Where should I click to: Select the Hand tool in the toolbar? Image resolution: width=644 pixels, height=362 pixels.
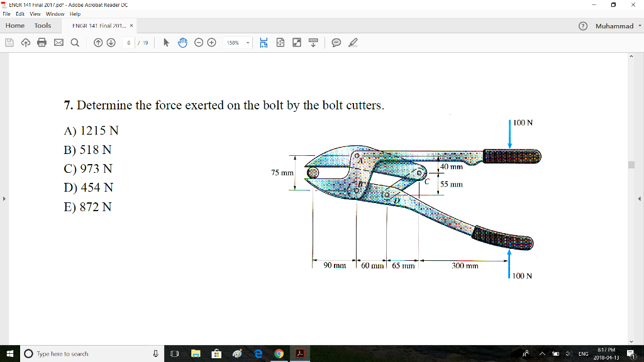(x=182, y=42)
